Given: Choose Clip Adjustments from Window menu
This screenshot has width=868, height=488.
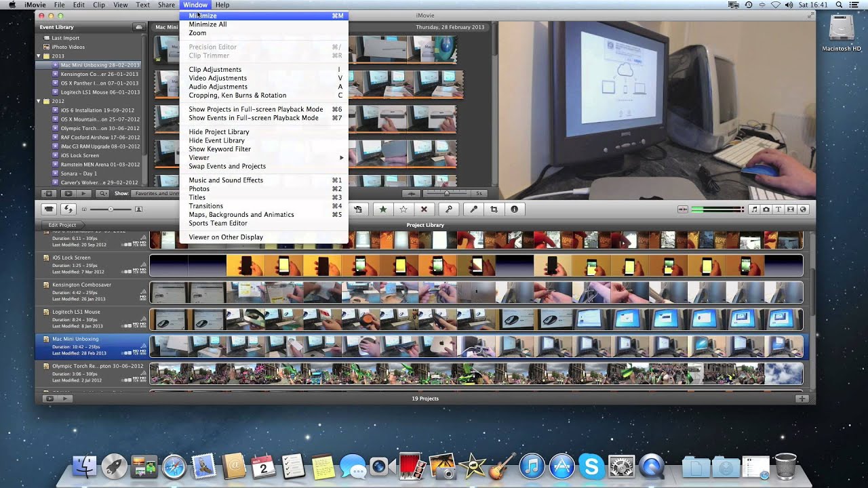Looking at the screenshot, I should click(215, 69).
